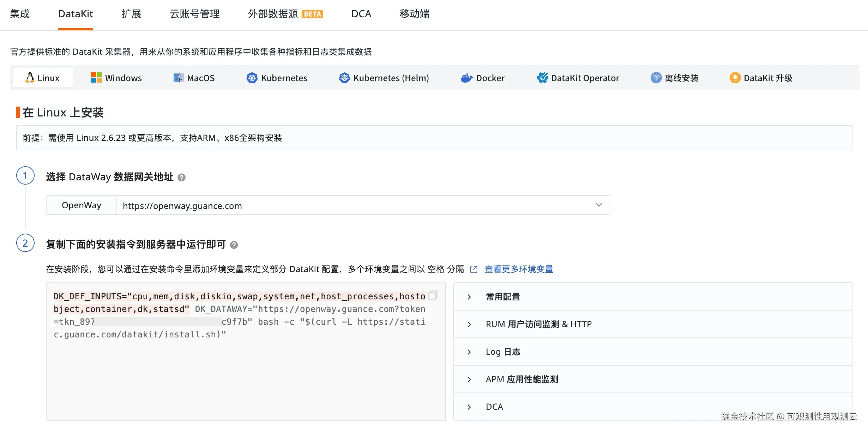Click help icon beside DataWay heading

[x=181, y=177]
